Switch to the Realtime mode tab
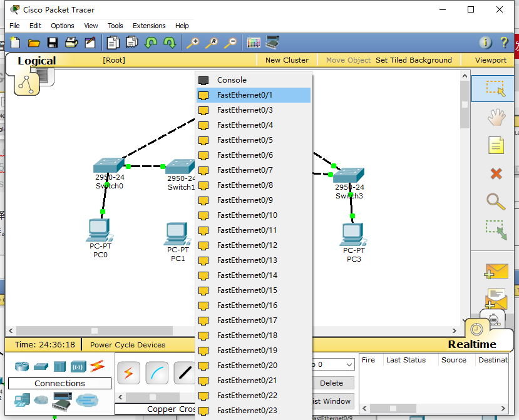 pyautogui.click(x=472, y=344)
